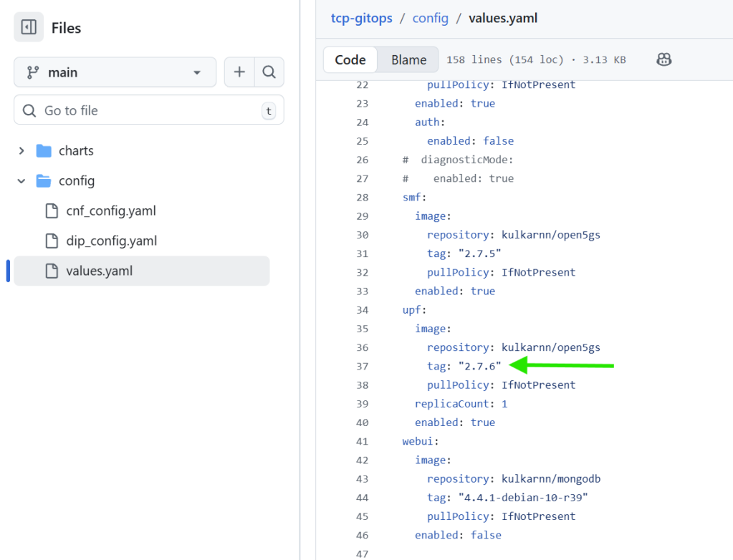Click line number 37 in the code
This screenshot has width=733, height=560.
[x=361, y=367]
